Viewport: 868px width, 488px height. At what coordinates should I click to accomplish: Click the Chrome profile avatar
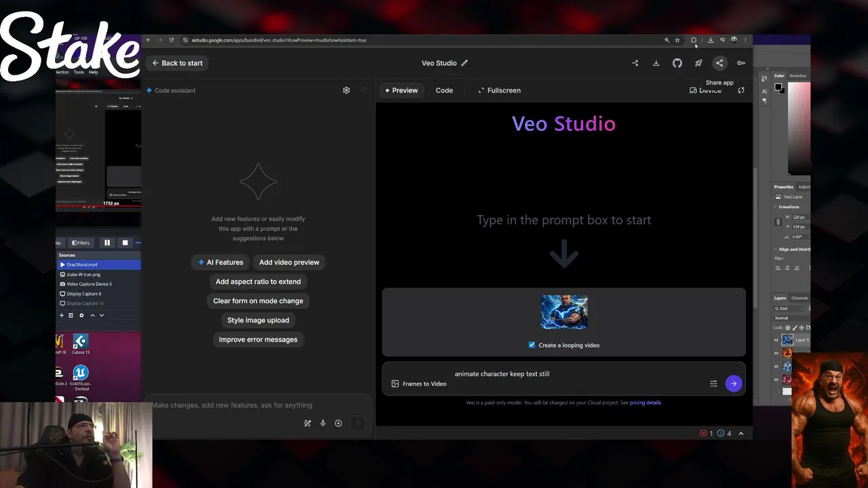[734, 40]
